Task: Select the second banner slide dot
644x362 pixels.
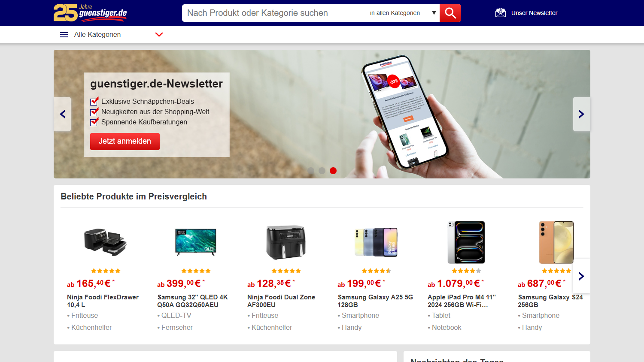Action: click(322, 171)
